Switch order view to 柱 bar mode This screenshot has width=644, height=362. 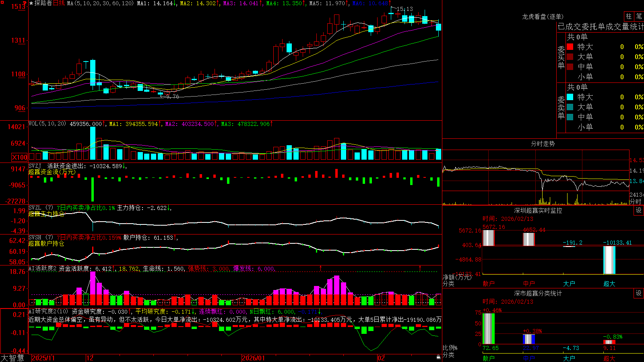click(x=629, y=16)
